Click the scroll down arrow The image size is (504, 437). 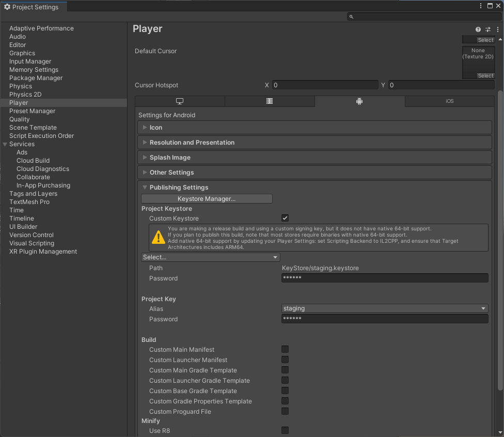(x=500, y=432)
